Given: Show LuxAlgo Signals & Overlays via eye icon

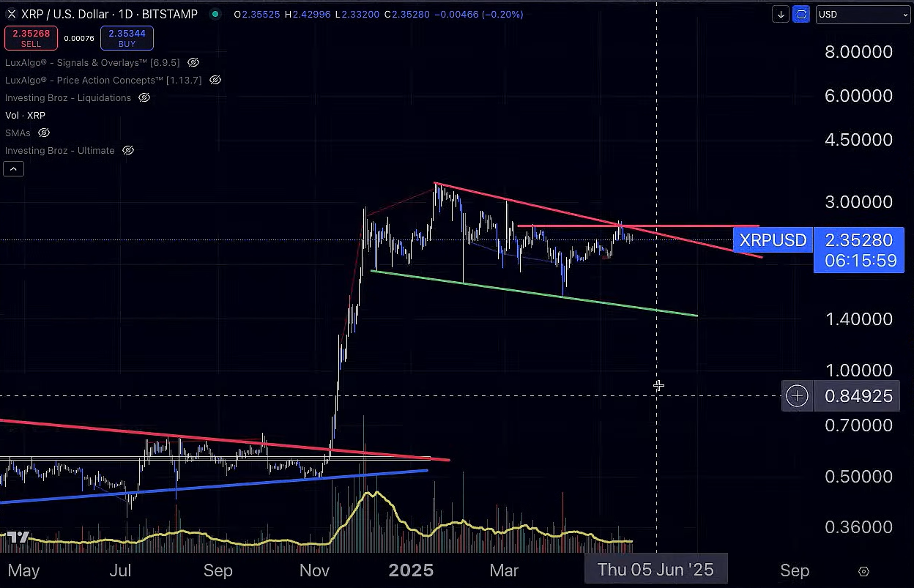Looking at the screenshot, I should [x=193, y=63].
